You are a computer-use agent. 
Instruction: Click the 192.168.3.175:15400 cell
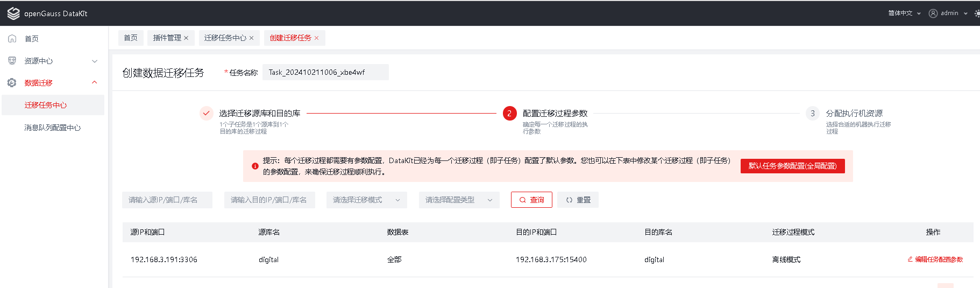click(551, 259)
